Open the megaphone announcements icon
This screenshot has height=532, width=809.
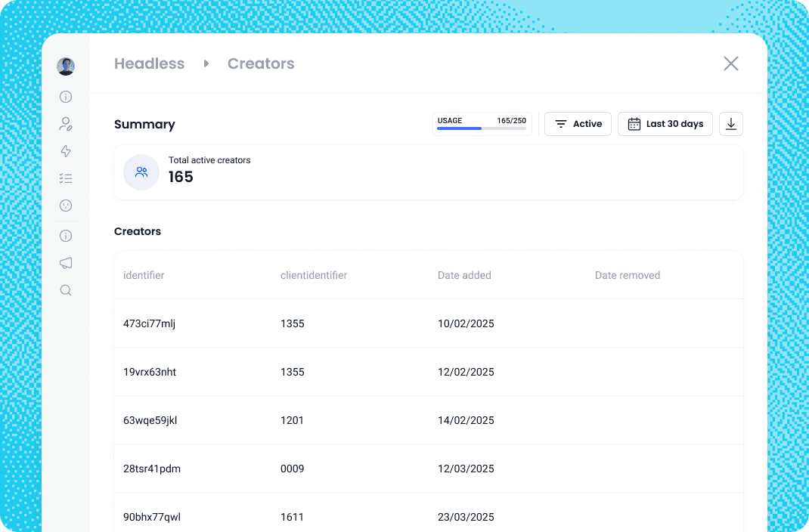(x=66, y=263)
